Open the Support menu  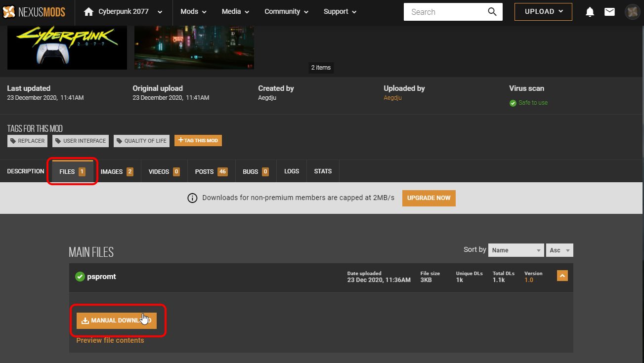click(340, 12)
